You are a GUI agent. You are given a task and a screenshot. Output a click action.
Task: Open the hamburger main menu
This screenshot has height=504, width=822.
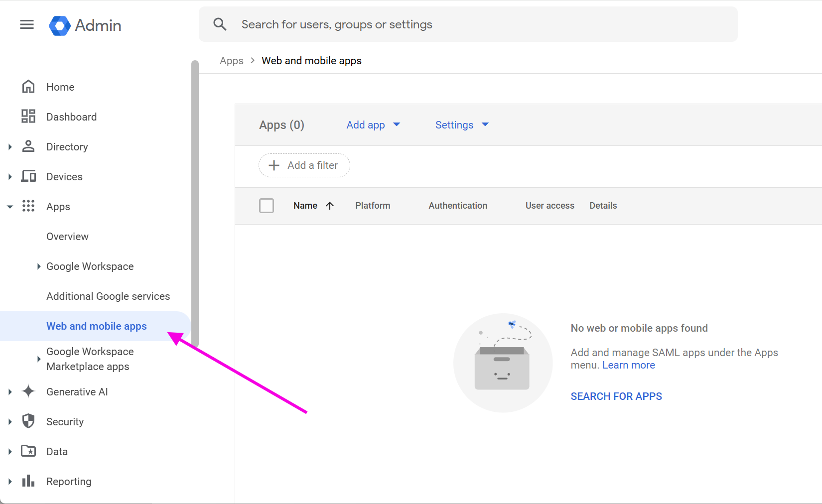[27, 25]
